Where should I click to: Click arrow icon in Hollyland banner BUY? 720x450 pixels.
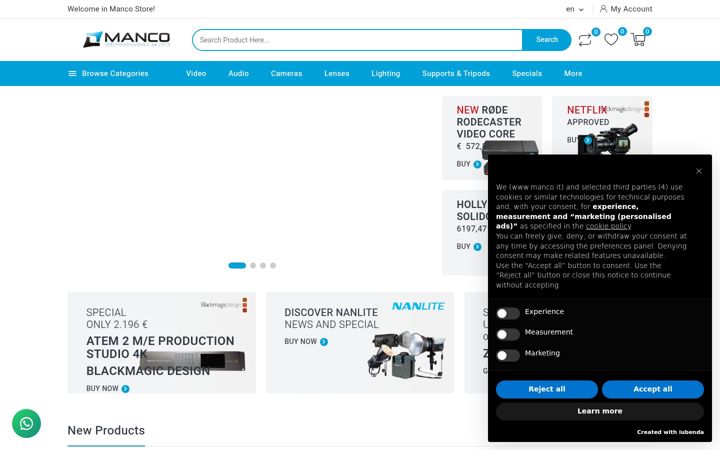click(x=478, y=247)
